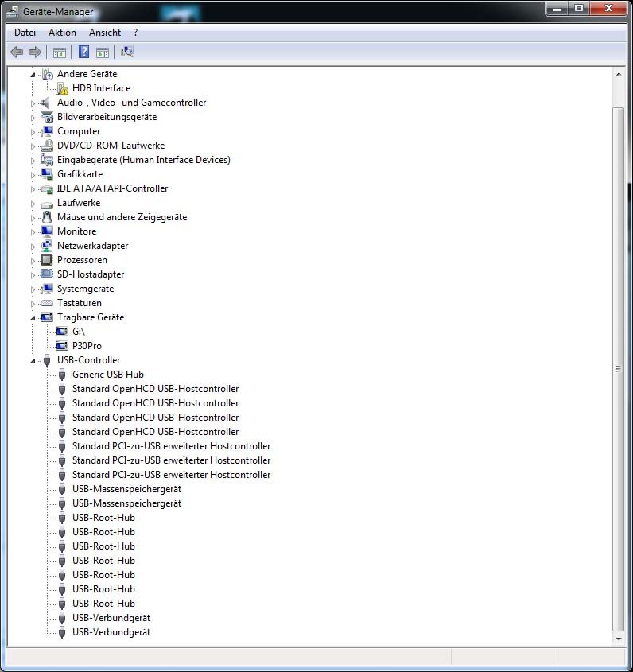This screenshot has width=633, height=672.
Task: Click the scrollbar down arrow
Action: [619, 638]
